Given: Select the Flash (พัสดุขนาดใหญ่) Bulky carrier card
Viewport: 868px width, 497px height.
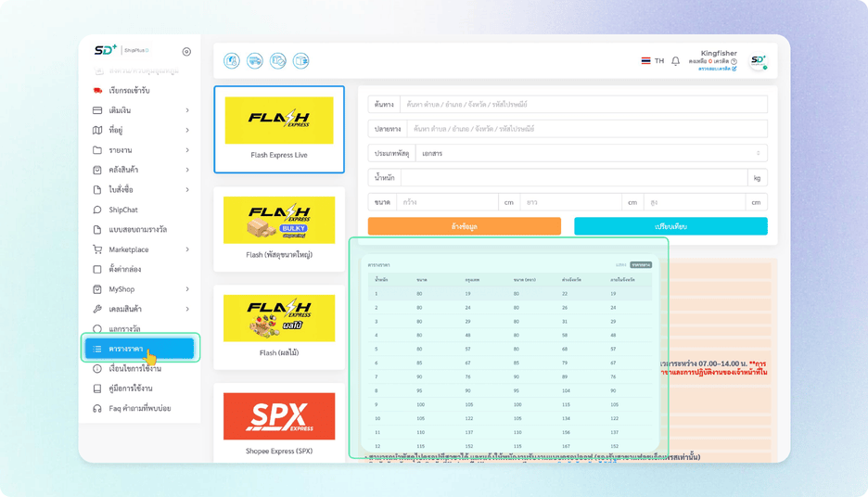Looking at the screenshot, I should tap(279, 229).
